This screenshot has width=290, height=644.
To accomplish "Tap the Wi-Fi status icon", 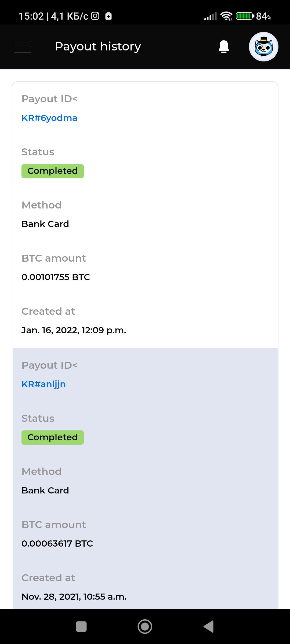I will 226,16.
